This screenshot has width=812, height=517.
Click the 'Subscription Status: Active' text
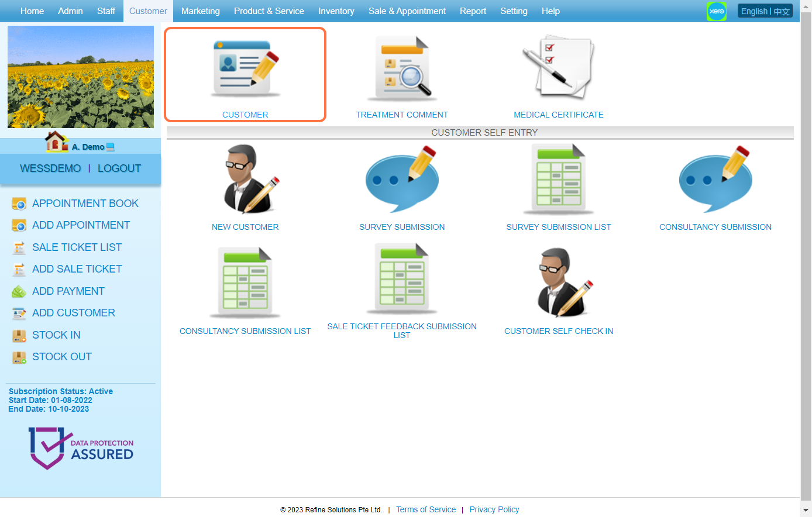(x=61, y=391)
